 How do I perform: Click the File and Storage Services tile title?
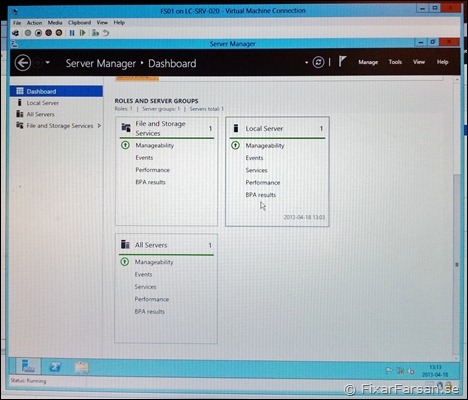[160, 128]
